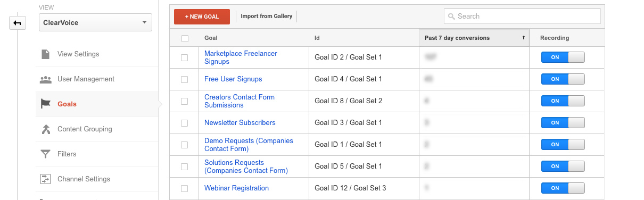Click the back arrow icon button
644x200 pixels.
[x=18, y=23]
